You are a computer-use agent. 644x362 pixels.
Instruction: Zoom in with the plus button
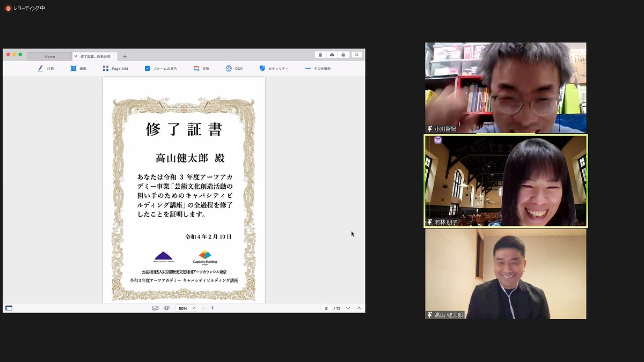pyautogui.click(x=213, y=308)
